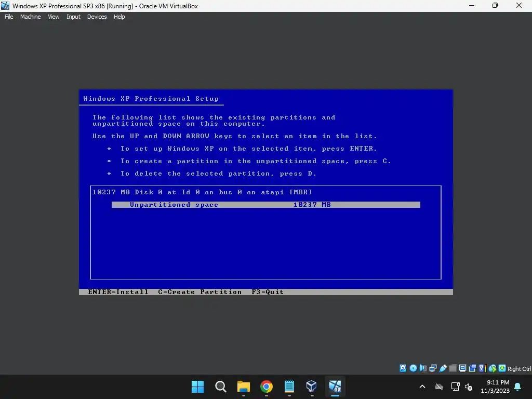Click the keyboard capture arrow icon
This screenshot has width=532, height=399.
tap(502, 368)
